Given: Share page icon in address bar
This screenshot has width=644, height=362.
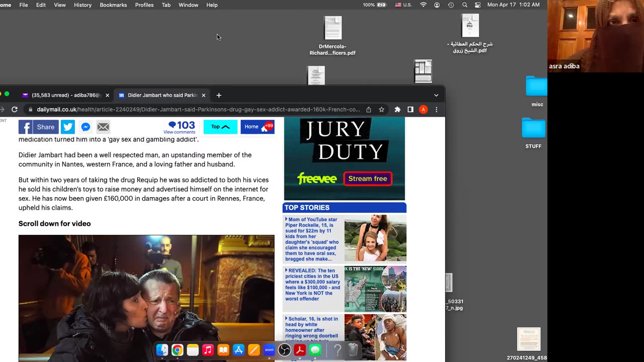Looking at the screenshot, I should click(369, 109).
